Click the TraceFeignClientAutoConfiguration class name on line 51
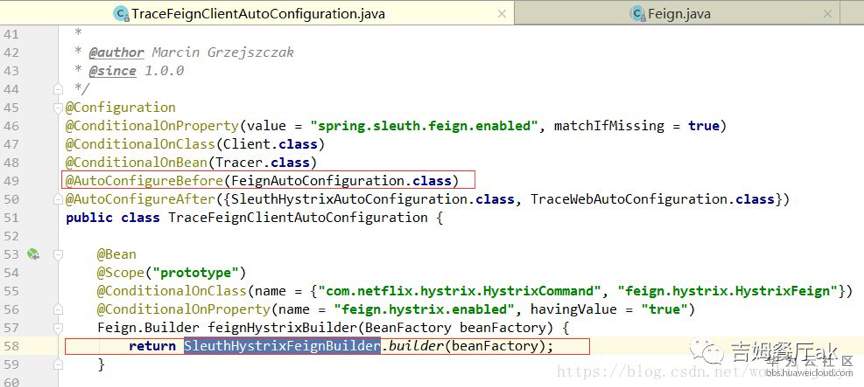 298,218
